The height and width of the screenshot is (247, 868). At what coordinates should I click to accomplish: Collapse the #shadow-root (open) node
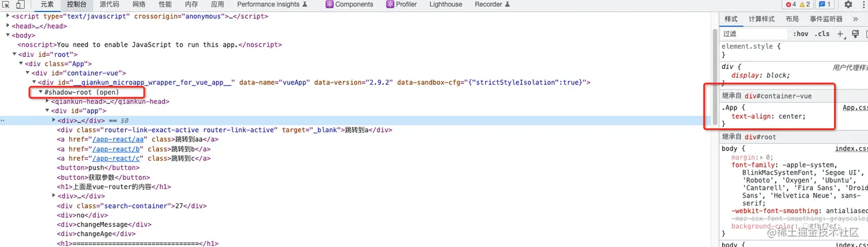pyautogui.click(x=40, y=92)
